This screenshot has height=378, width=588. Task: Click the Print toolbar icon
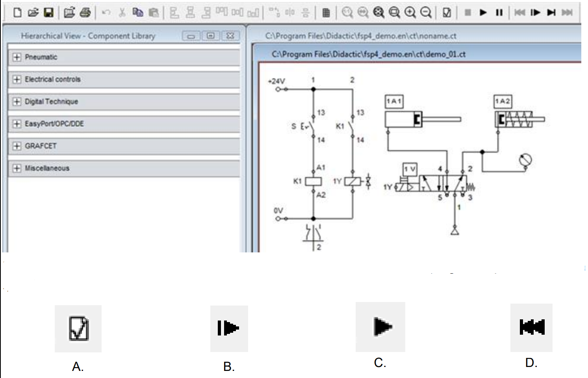tap(85, 13)
